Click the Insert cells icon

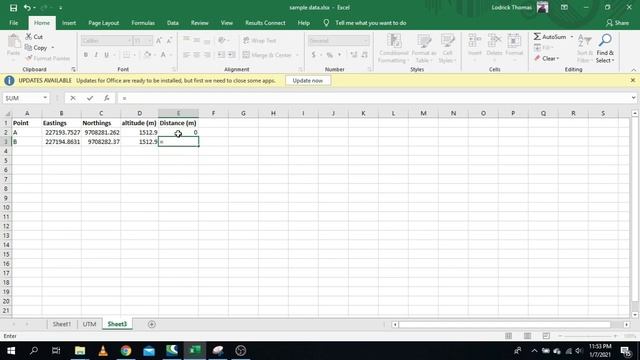pos(474,41)
